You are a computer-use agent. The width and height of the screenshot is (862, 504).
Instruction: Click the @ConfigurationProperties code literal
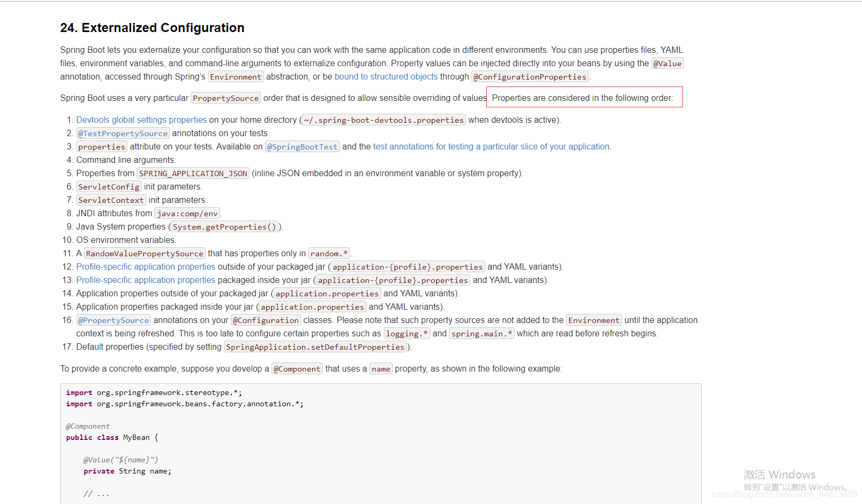tap(530, 77)
